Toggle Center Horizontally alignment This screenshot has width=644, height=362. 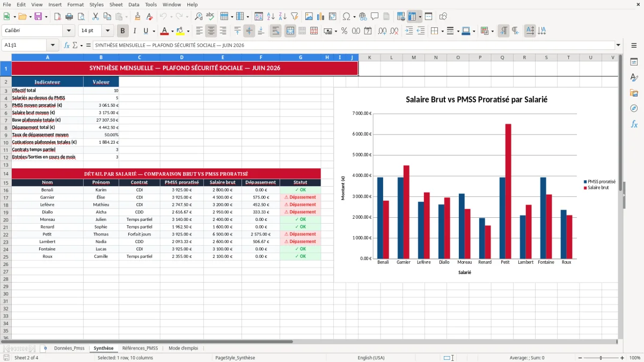point(211,31)
